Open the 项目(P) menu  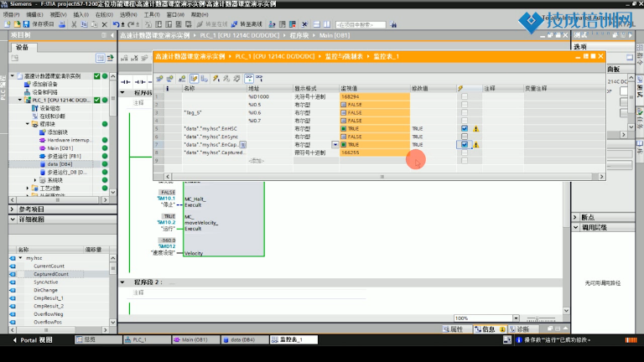pos(11,15)
